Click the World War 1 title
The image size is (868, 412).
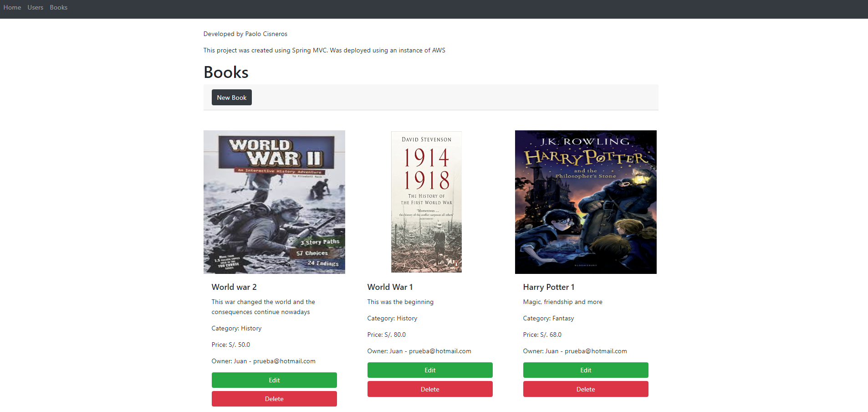click(390, 287)
